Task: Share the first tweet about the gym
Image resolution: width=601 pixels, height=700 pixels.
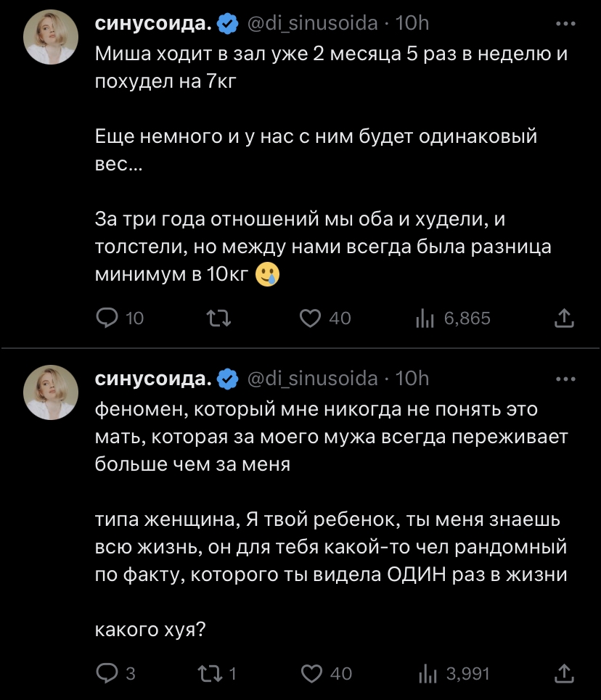Action: [x=564, y=318]
